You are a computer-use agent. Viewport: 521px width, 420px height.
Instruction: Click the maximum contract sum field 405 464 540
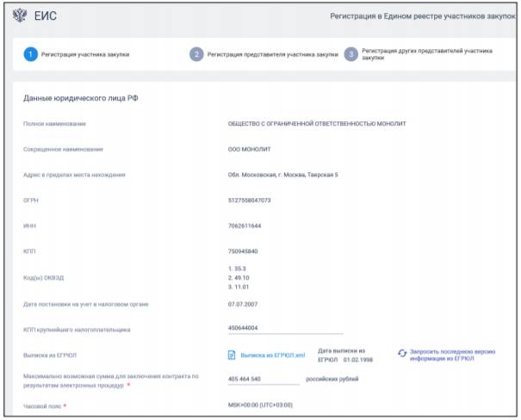(x=263, y=379)
